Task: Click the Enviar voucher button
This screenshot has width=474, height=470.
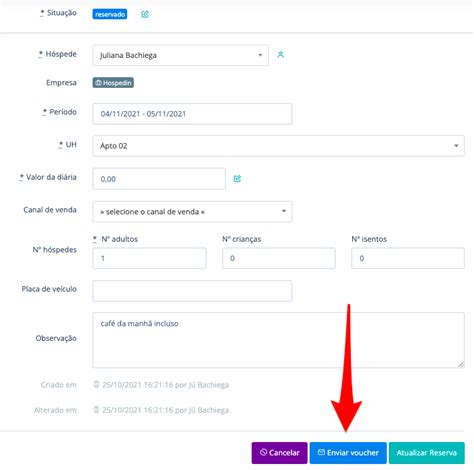Action: pos(348,453)
